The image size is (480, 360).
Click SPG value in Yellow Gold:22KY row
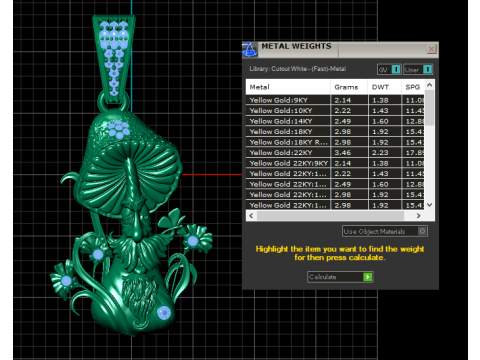tap(413, 153)
